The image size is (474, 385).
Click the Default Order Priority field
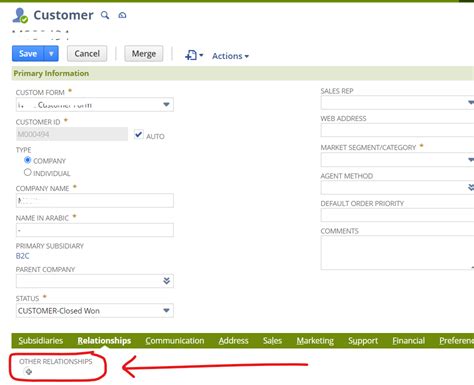pos(397,215)
